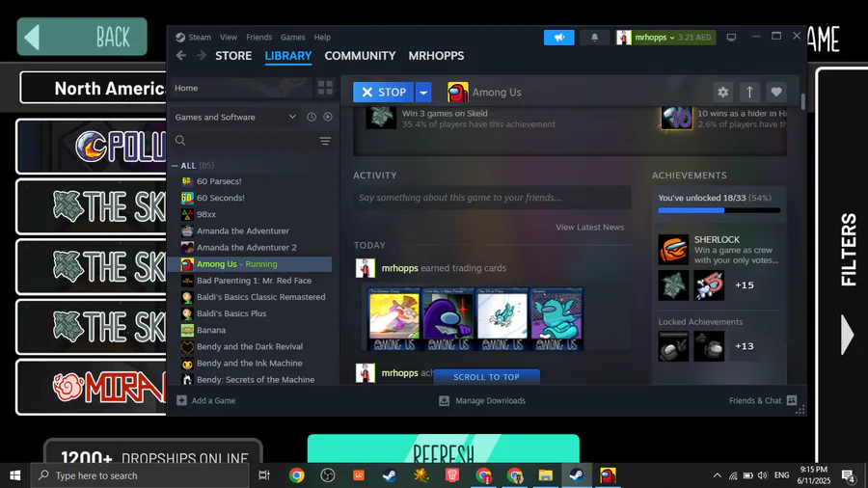Show the +15 more unlocked achievements
Image resolution: width=868 pixels, height=488 pixels.
(x=744, y=285)
